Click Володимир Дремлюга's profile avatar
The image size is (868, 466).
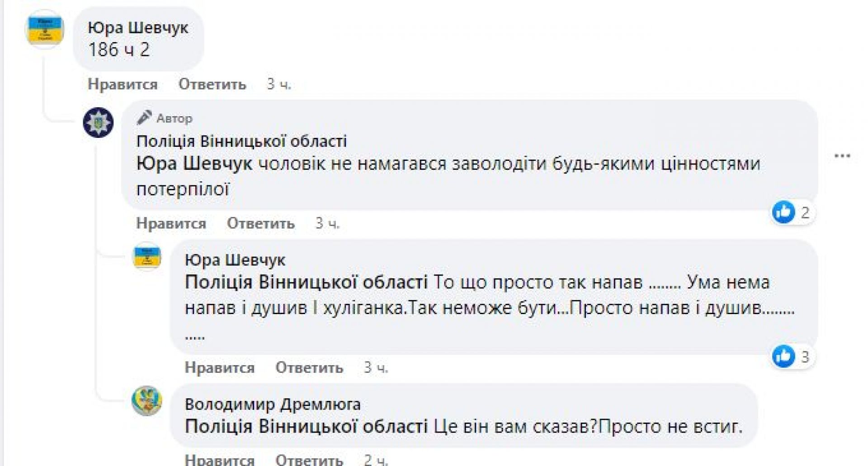click(146, 400)
